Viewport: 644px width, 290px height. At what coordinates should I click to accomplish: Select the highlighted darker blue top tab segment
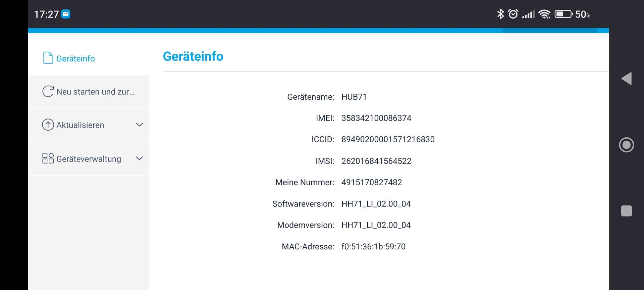pos(549,31)
